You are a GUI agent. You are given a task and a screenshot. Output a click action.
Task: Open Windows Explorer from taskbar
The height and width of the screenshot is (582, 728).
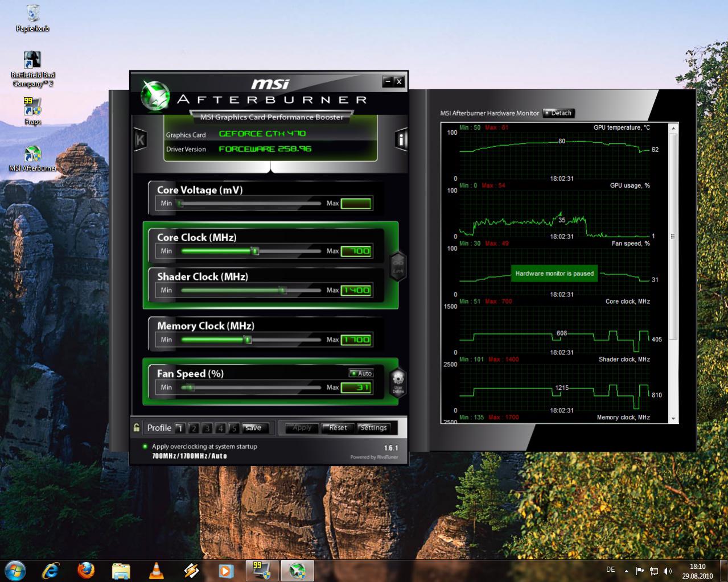(x=121, y=571)
